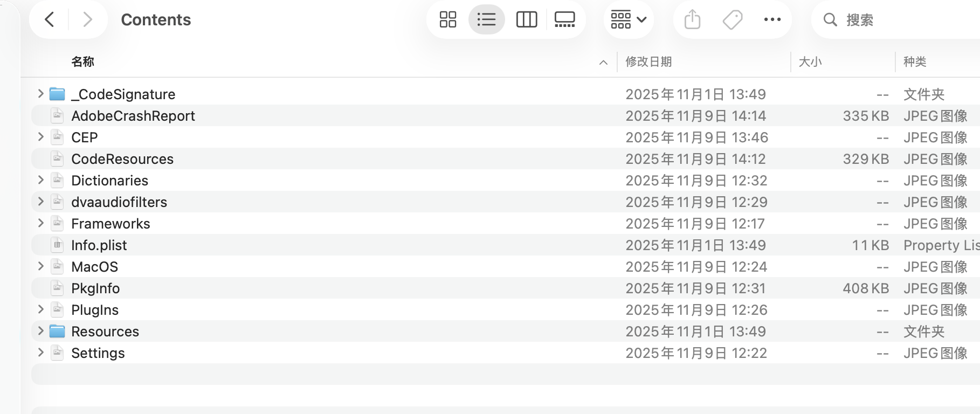
Task: Switch to gallery view
Action: (x=564, y=20)
